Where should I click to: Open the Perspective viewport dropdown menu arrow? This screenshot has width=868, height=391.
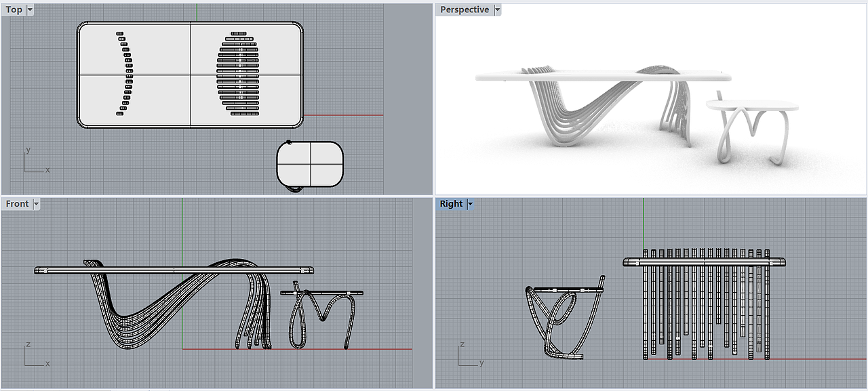click(x=497, y=9)
